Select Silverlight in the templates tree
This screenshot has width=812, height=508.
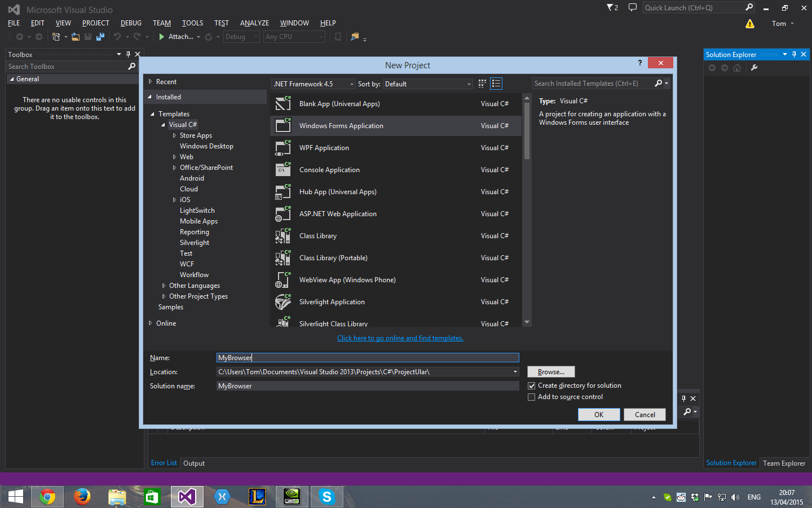(x=195, y=243)
